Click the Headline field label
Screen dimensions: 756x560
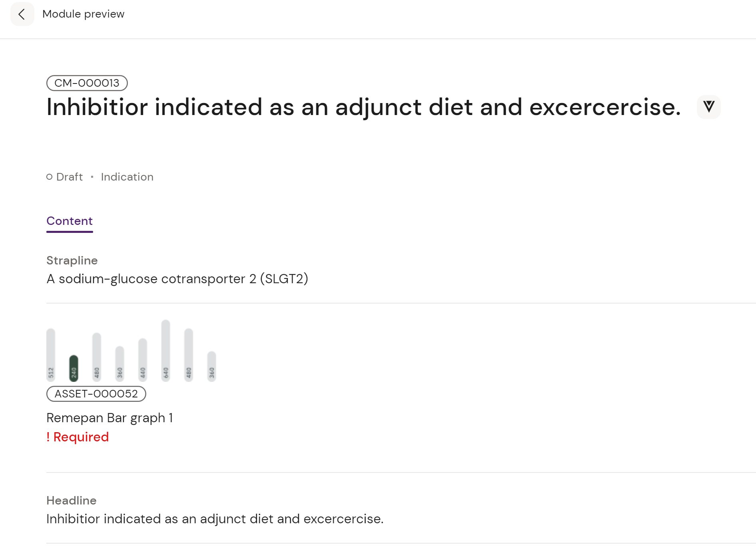tap(71, 500)
